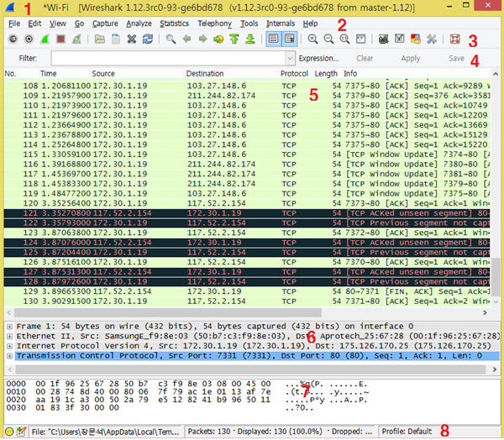Jump to the first packet icon
The width and height of the screenshot is (504, 440).
[234, 39]
